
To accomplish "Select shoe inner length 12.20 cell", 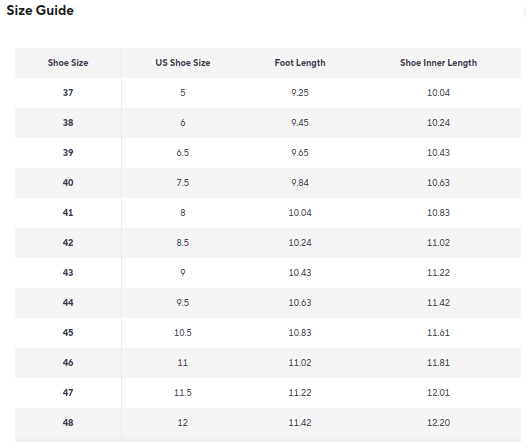I will pos(438,423).
